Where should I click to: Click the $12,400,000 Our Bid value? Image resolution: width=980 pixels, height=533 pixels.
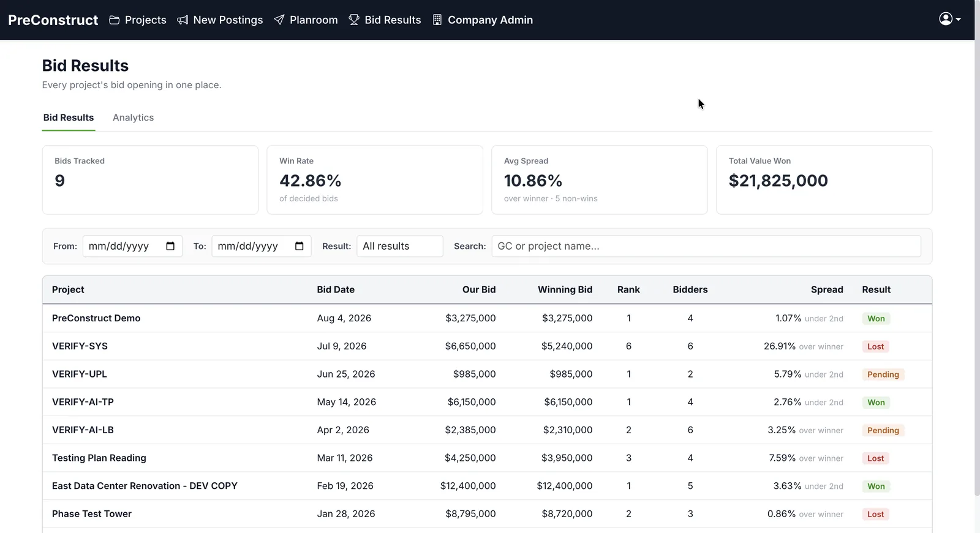[x=468, y=486]
